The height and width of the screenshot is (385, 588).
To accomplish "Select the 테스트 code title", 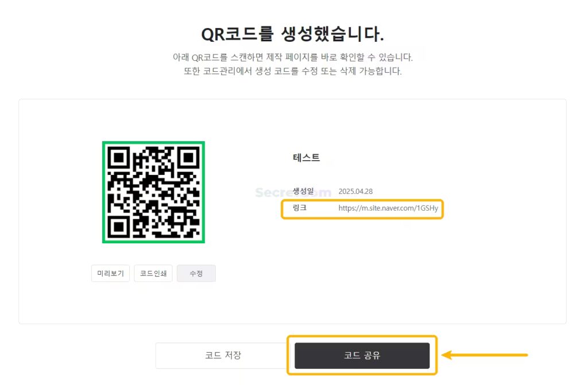I will pyautogui.click(x=306, y=158).
